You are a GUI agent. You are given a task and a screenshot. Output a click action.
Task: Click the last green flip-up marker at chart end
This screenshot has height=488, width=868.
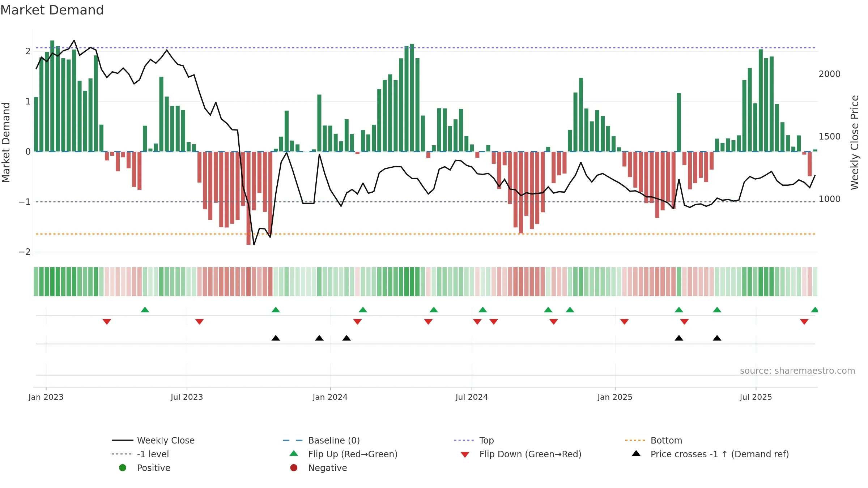(x=814, y=310)
